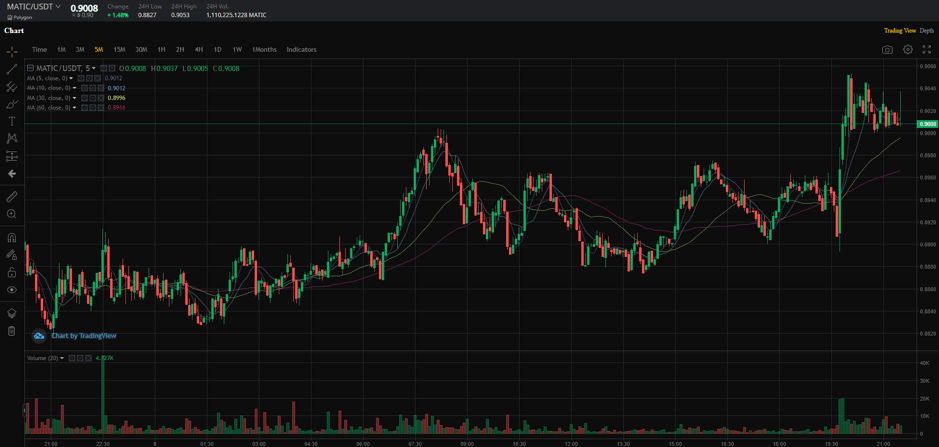
Task: Switch to the 15M timeframe
Action: 119,49
